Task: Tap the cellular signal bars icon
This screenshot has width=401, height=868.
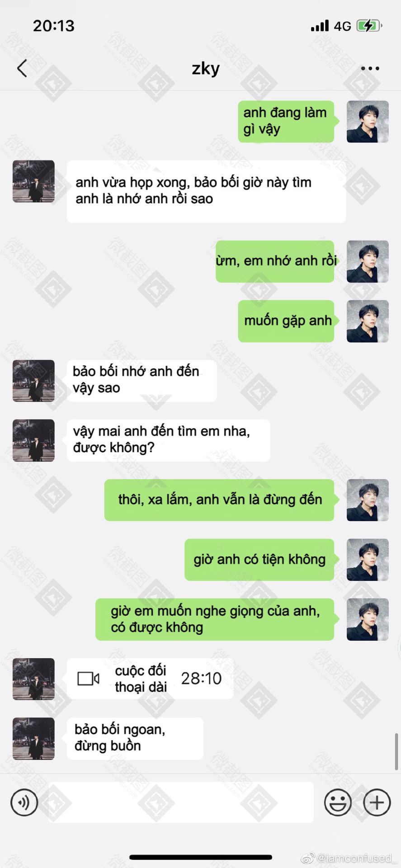Action: pyautogui.click(x=320, y=26)
